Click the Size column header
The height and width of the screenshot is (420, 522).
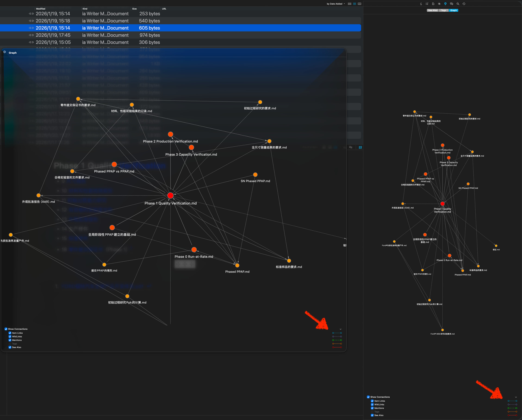point(134,9)
